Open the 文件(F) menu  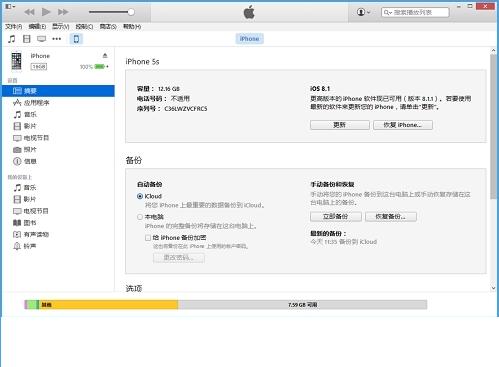(14, 26)
